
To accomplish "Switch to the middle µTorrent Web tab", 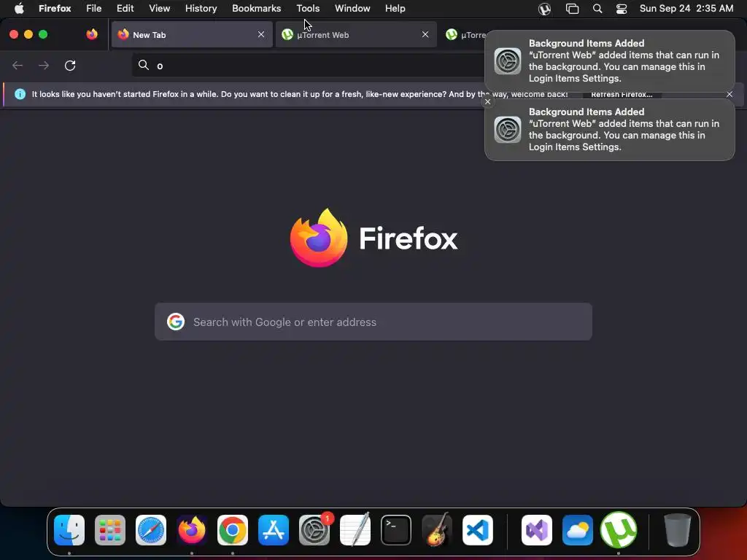I will (356, 35).
